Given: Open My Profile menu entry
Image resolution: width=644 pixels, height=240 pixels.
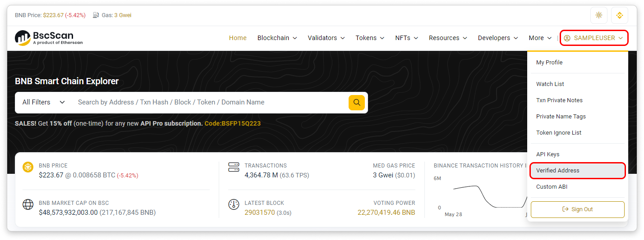Looking at the screenshot, I should [x=549, y=63].
